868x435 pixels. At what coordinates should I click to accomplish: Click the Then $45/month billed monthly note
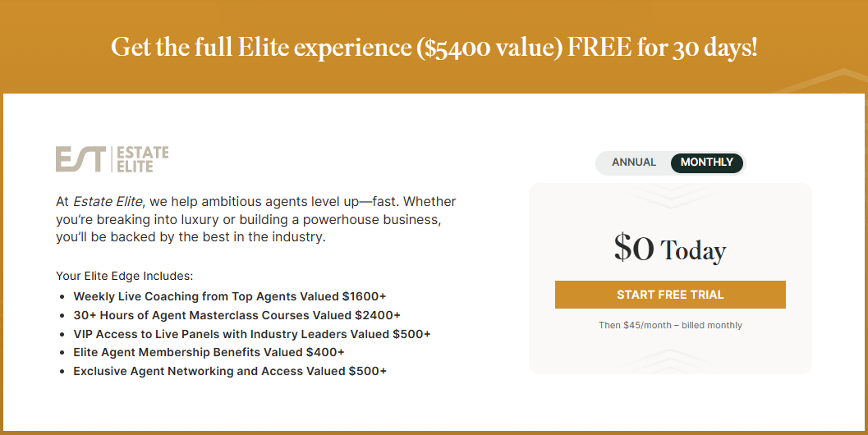click(670, 325)
